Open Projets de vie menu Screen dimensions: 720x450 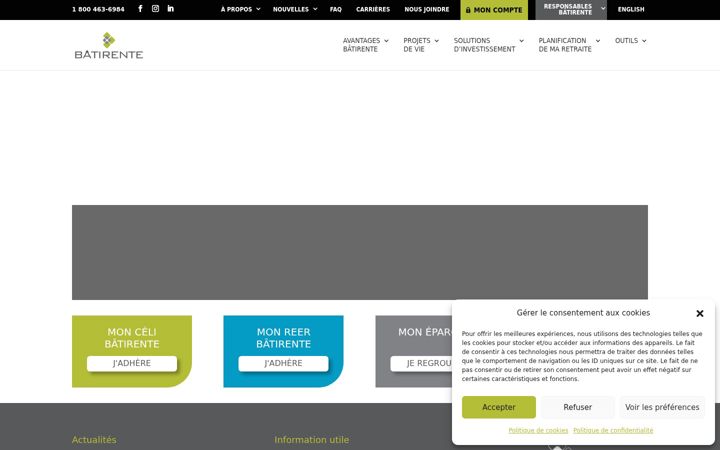417,45
